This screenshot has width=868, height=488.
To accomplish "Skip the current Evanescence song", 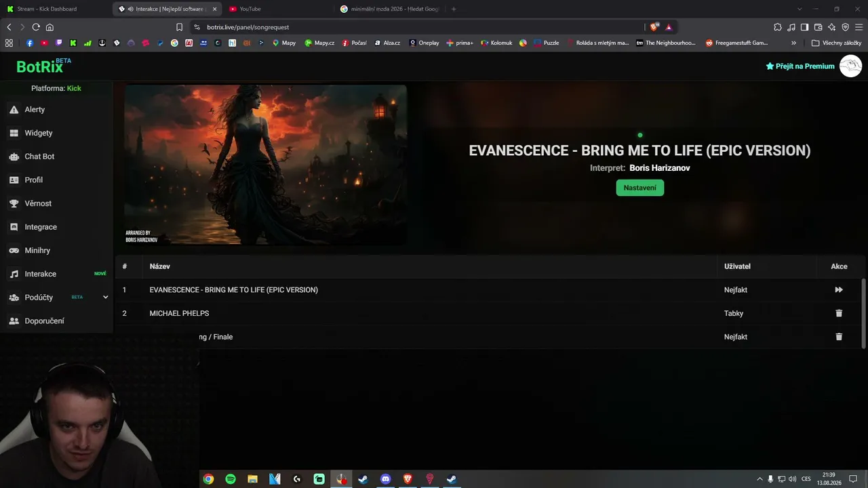I will 839,290.
